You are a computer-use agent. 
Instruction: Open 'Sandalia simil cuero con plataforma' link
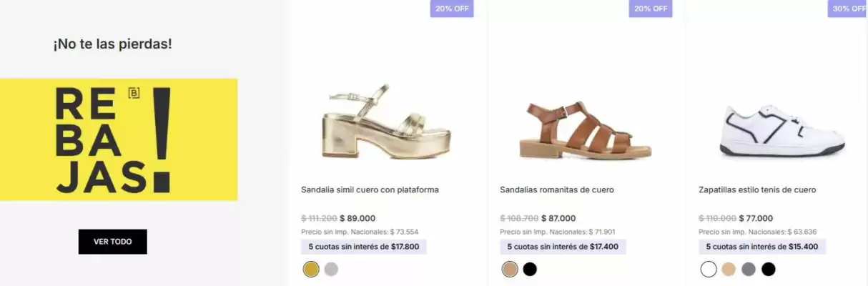(x=370, y=190)
